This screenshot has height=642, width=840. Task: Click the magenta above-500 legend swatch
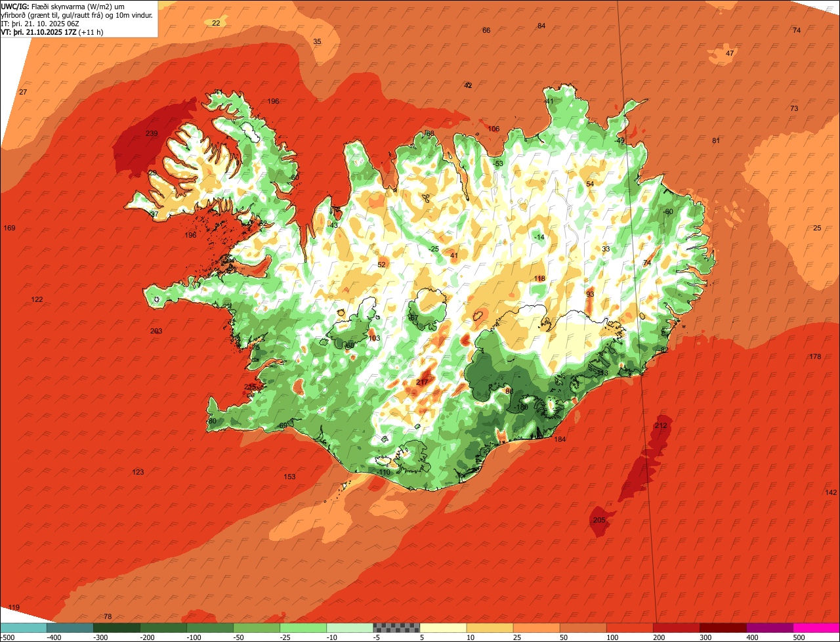coord(816,628)
